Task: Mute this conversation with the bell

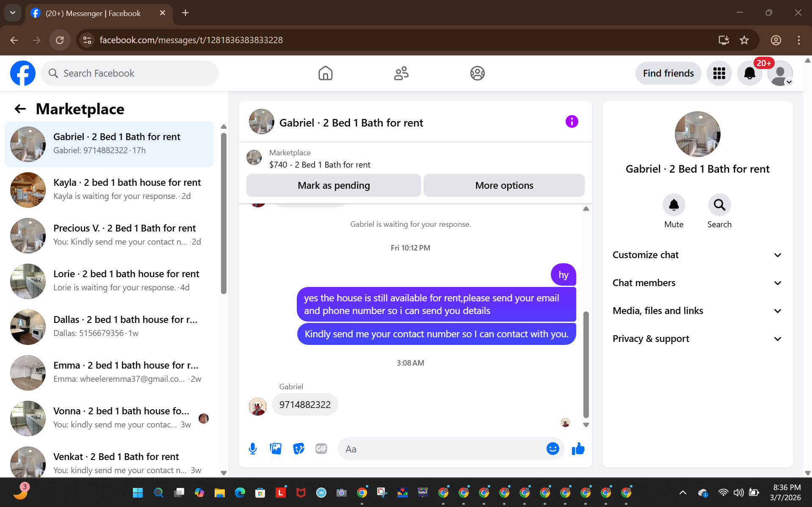Action: pyautogui.click(x=674, y=205)
